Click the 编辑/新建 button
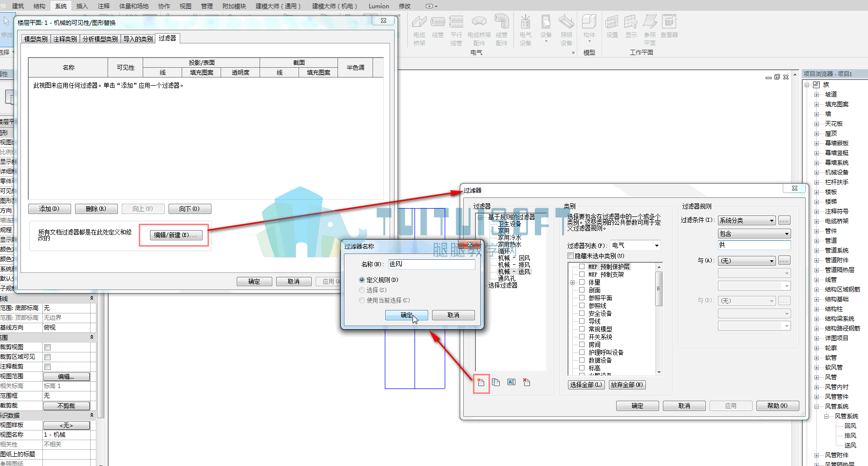The height and width of the screenshot is (466, 868). coord(176,235)
